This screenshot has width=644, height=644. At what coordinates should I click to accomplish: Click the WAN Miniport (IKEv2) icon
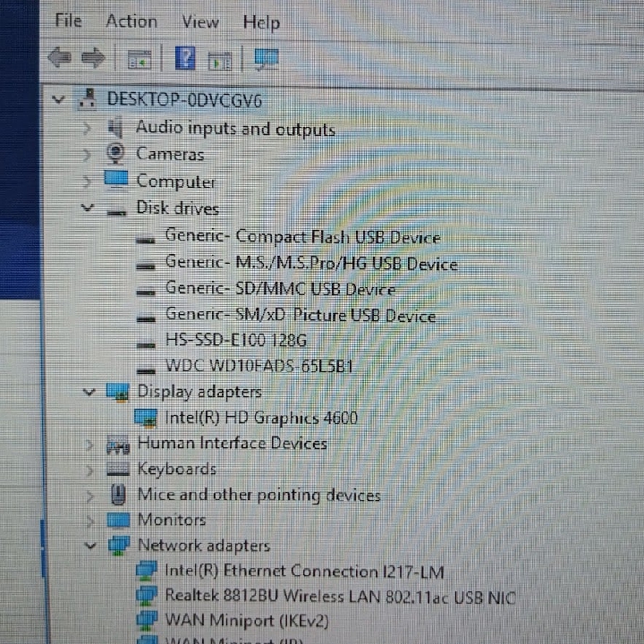click(147, 621)
